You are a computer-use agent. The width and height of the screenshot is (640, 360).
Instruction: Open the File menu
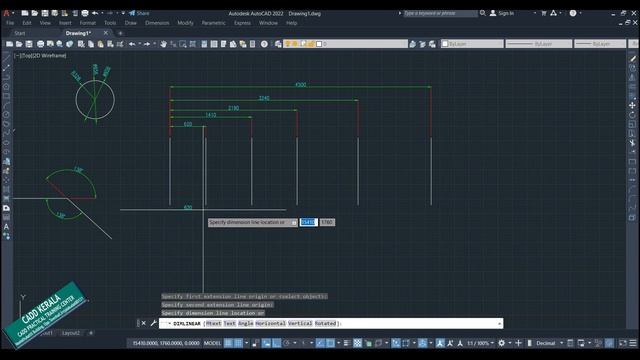click(10, 23)
